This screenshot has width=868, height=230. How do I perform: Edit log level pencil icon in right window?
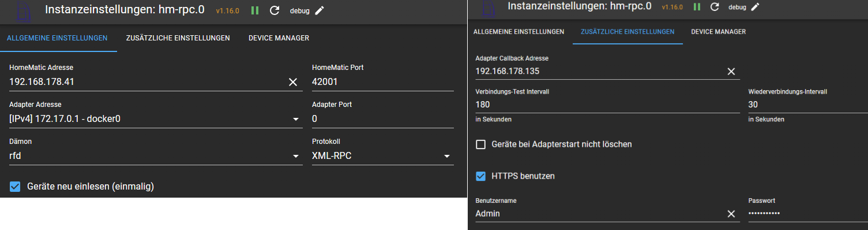pos(755,7)
